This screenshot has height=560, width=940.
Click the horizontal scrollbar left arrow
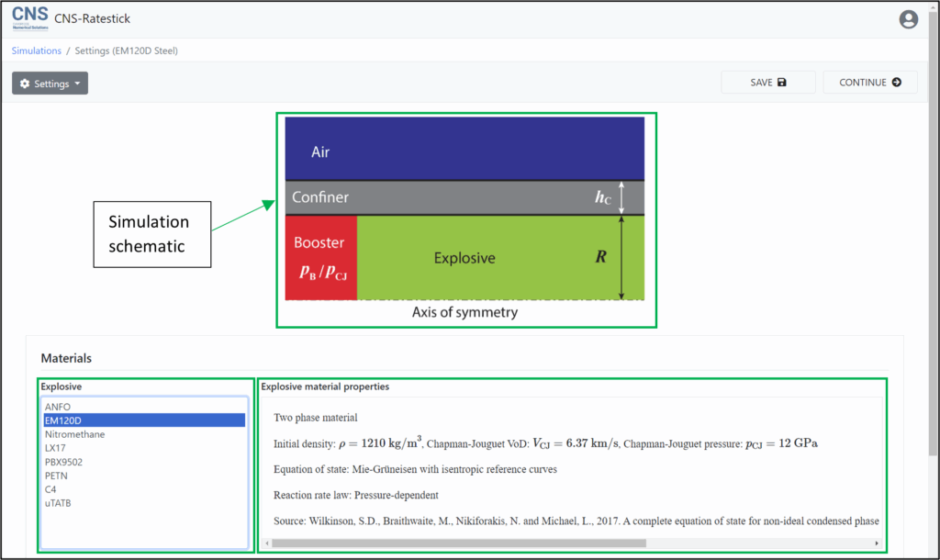[x=267, y=543]
